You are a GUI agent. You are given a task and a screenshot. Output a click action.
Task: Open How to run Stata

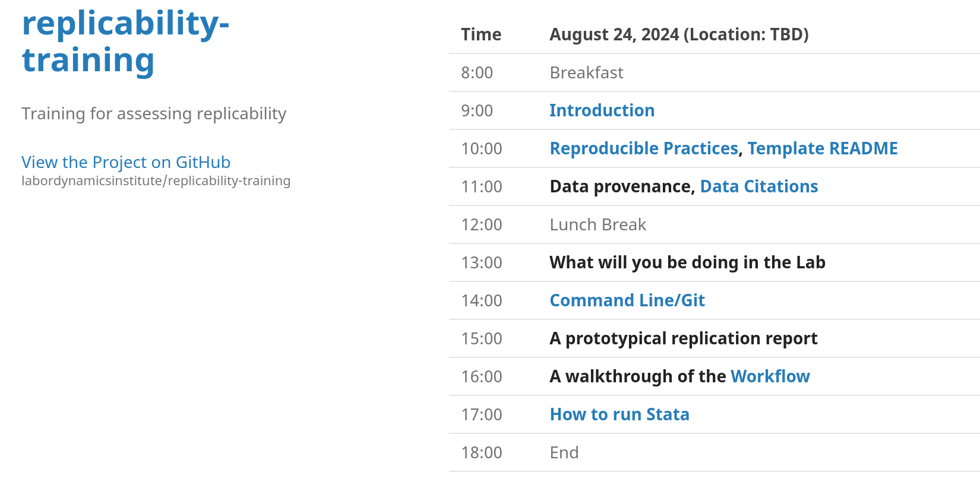coord(619,414)
